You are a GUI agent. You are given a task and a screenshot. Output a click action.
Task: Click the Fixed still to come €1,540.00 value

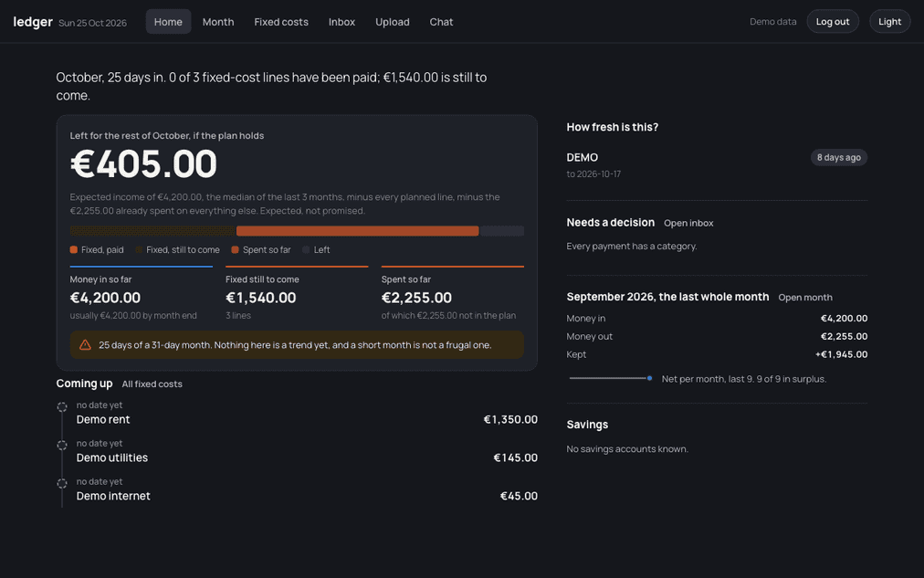point(260,299)
